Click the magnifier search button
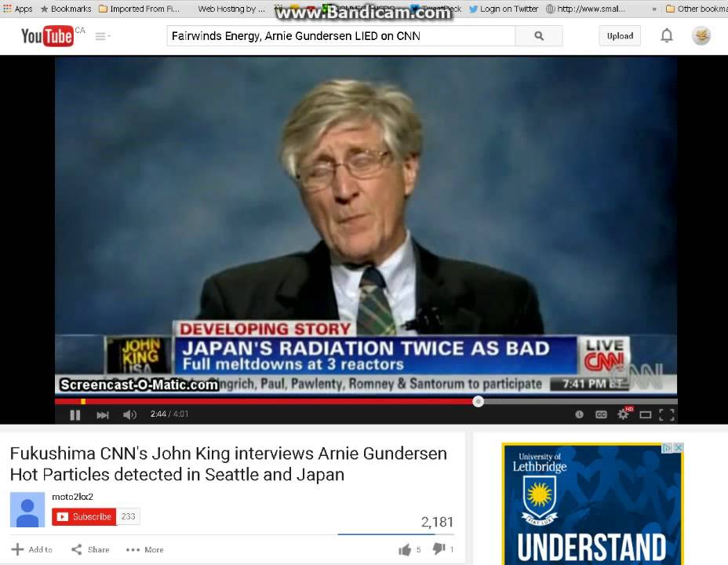 [539, 36]
